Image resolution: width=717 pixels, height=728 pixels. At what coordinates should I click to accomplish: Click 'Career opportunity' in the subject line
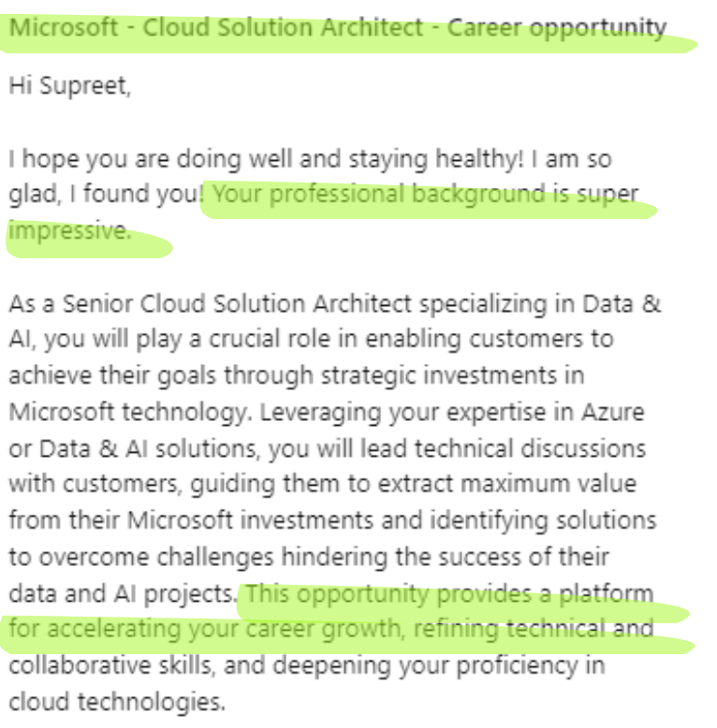click(x=557, y=27)
